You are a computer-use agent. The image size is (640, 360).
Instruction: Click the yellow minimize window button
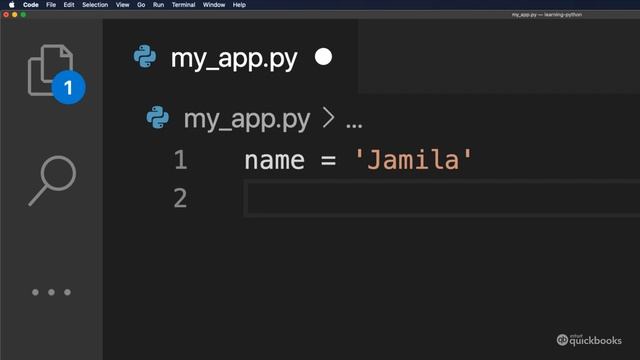click(x=15, y=15)
